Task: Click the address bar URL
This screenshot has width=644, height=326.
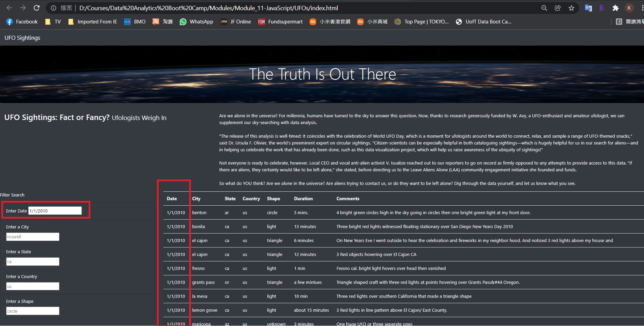Action: [209, 8]
